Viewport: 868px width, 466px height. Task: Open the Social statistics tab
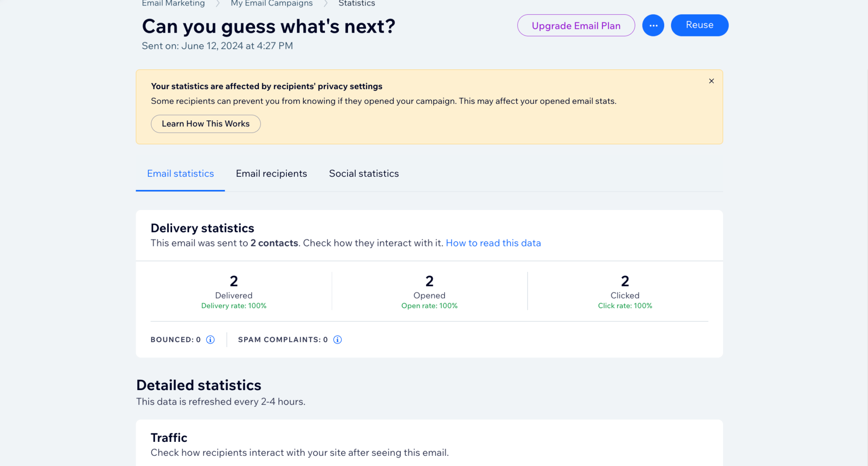point(363,173)
